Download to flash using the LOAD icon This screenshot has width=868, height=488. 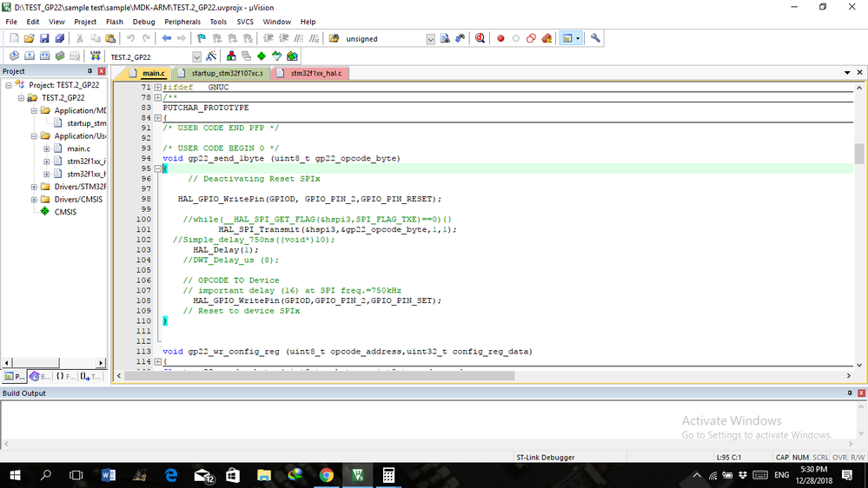point(96,56)
